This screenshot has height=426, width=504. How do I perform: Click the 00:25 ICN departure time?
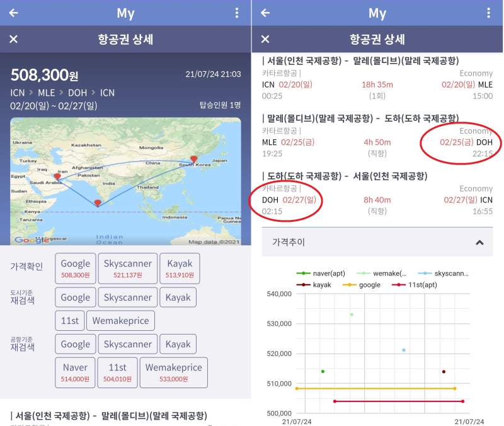(x=272, y=96)
